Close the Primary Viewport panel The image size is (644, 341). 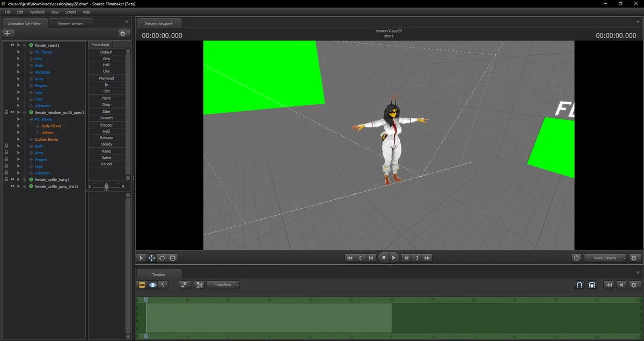(638, 22)
